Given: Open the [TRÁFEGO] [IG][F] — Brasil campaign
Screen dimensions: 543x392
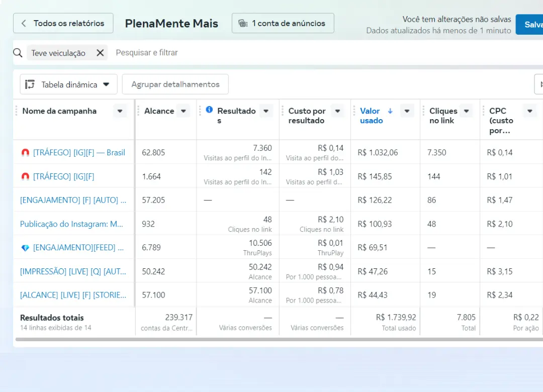Looking at the screenshot, I should (x=79, y=152).
